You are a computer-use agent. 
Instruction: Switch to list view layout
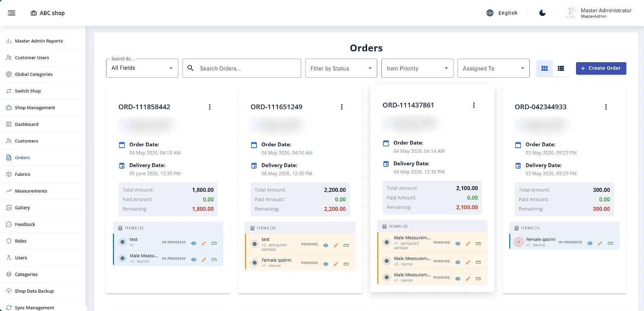[x=561, y=68]
